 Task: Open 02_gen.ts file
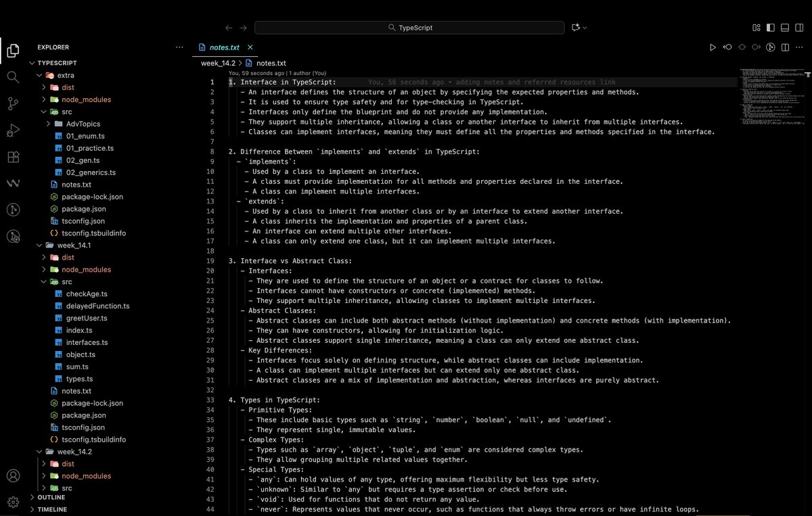tap(83, 160)
